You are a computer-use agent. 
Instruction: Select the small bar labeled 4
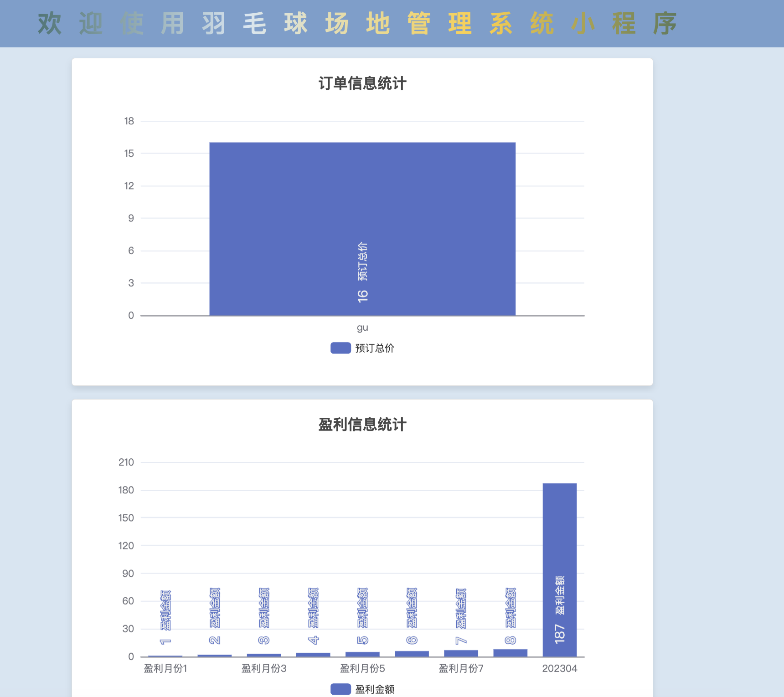pyautogui.click(x=313, y=655)
